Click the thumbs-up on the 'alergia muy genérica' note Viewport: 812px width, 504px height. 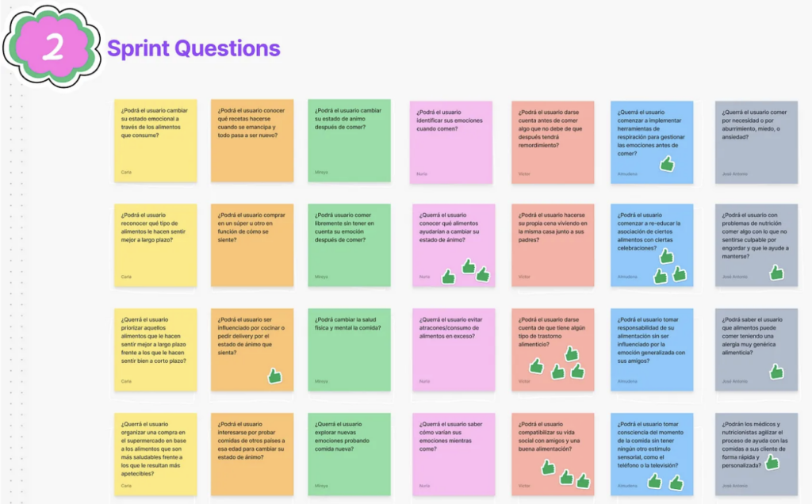[x=776, y=371]
